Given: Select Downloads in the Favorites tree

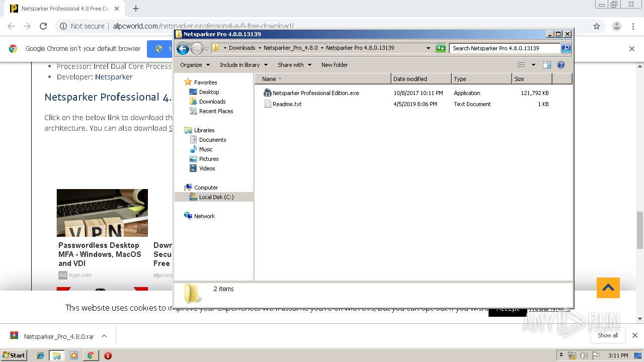Looking at the screenshot, I should coord(212,102).
